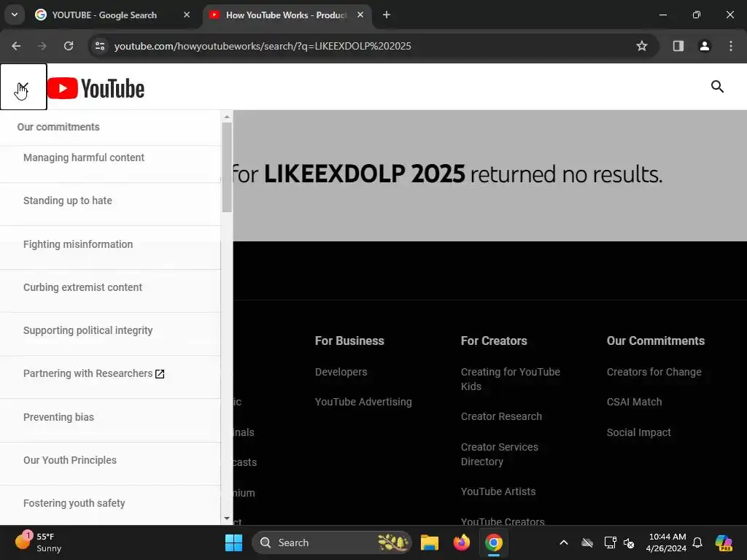View site information icon in address bar
This screenshot has height=560, width=747.
click(100, 46)
